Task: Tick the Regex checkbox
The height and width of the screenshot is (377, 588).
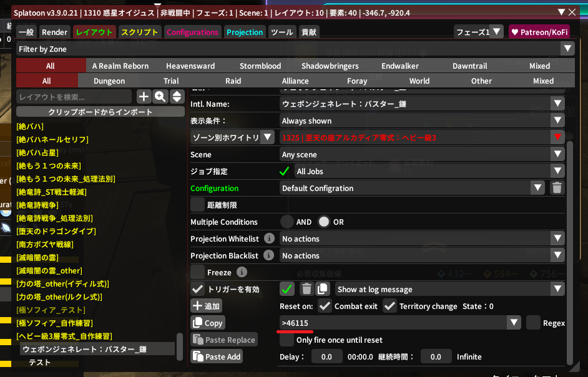Action: point(533,323)
